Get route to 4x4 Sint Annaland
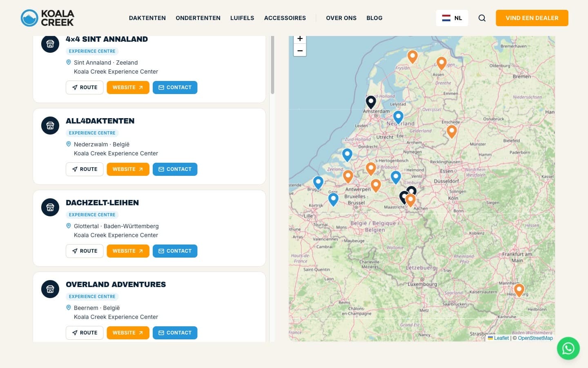 (85, 88)
